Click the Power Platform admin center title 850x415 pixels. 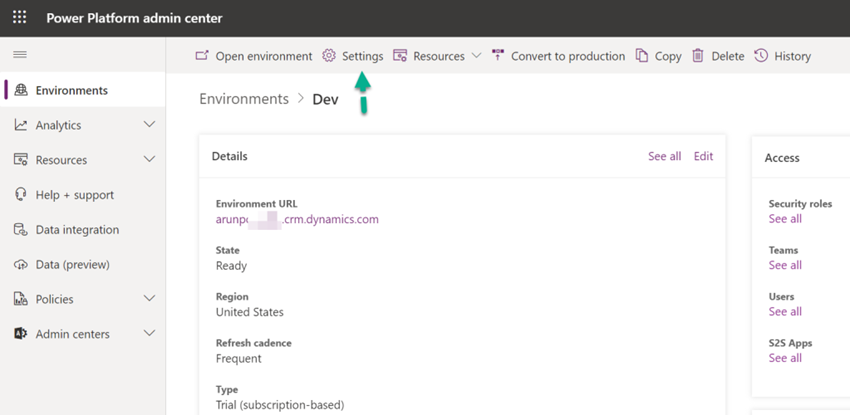click(134, 18)
